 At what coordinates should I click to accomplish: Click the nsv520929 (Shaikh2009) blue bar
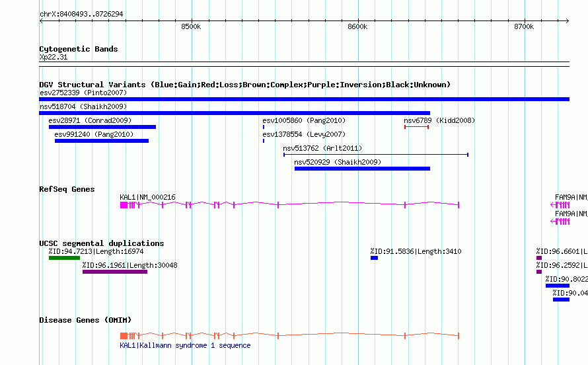(x=362, y=169)
